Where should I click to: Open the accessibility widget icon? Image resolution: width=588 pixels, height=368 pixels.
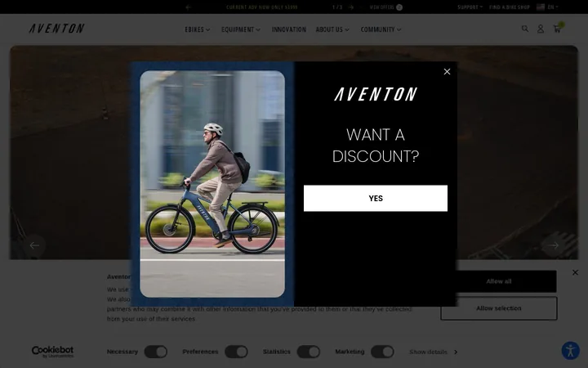(x=570, y=351)
